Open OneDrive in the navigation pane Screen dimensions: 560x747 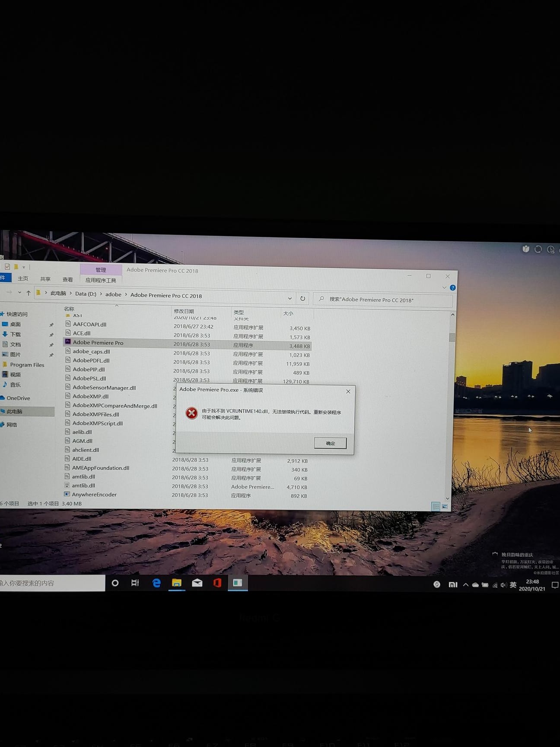[18, 398]
